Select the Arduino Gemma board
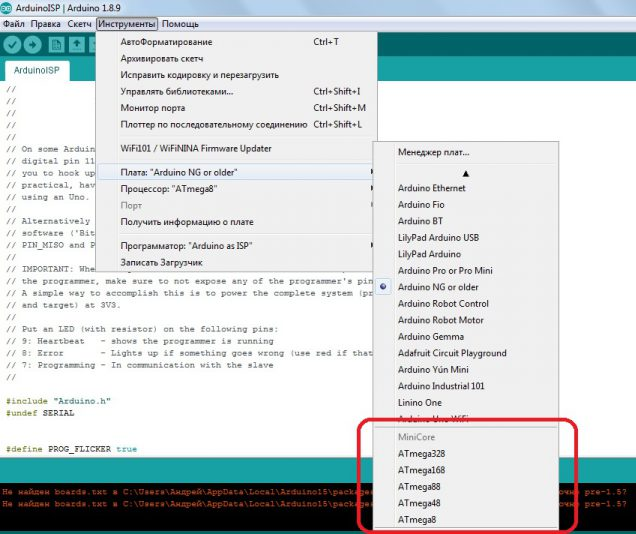 click(x=466, y=337)
